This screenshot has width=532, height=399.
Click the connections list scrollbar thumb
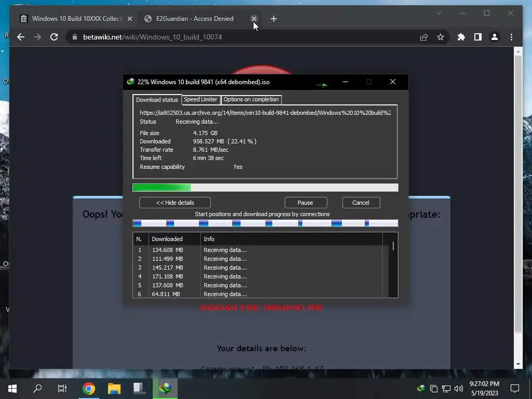(x=393, y=246)
